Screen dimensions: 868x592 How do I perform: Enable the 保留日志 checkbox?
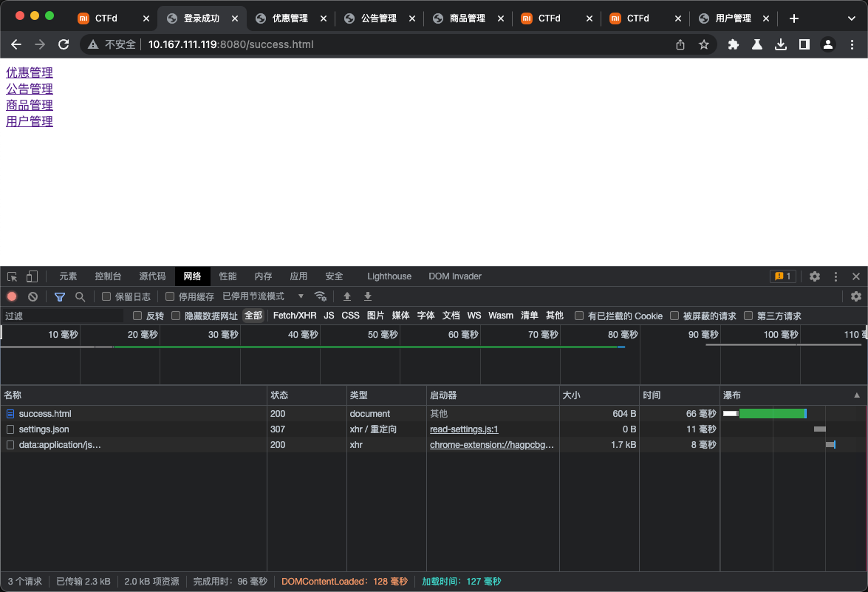point(106,296)
